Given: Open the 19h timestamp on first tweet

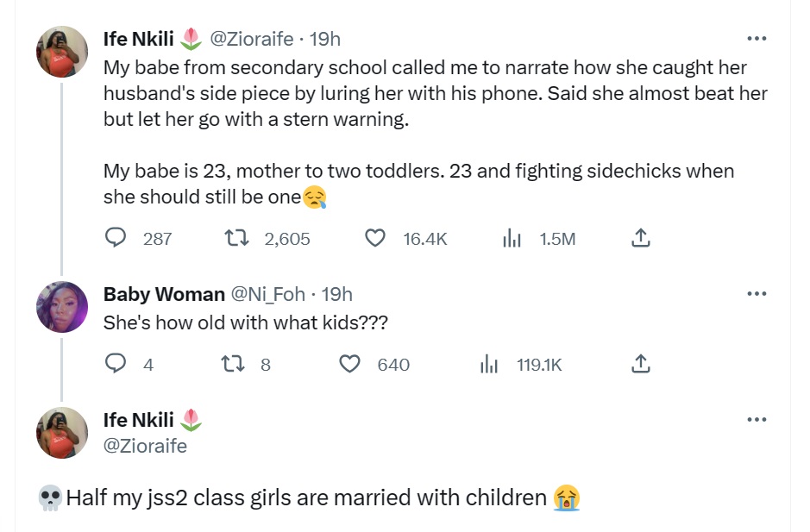Looking at the screenshot, I should (325, 39).
